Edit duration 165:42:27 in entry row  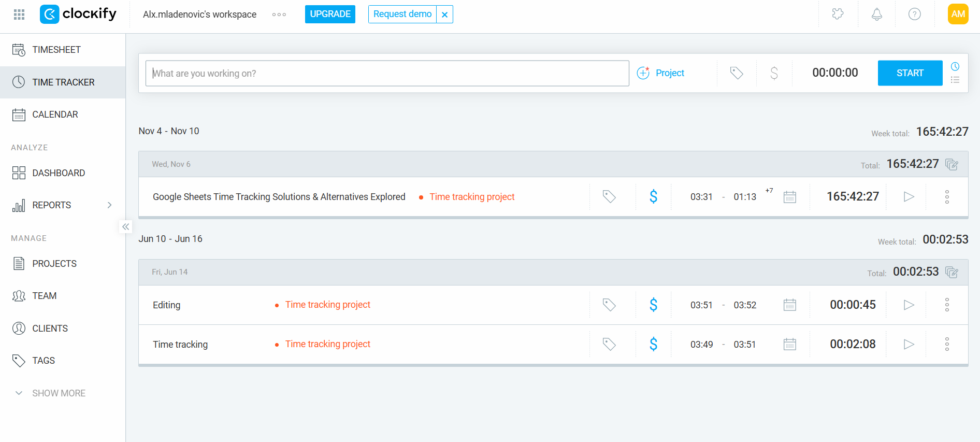pyautogui.click(x=853, y=197)
